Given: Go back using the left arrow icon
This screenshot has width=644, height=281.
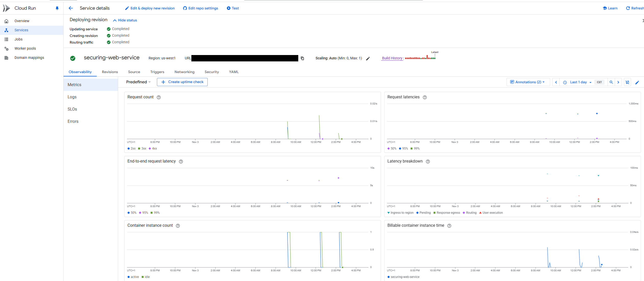Looking at the screenshot, I should point(71,8).
